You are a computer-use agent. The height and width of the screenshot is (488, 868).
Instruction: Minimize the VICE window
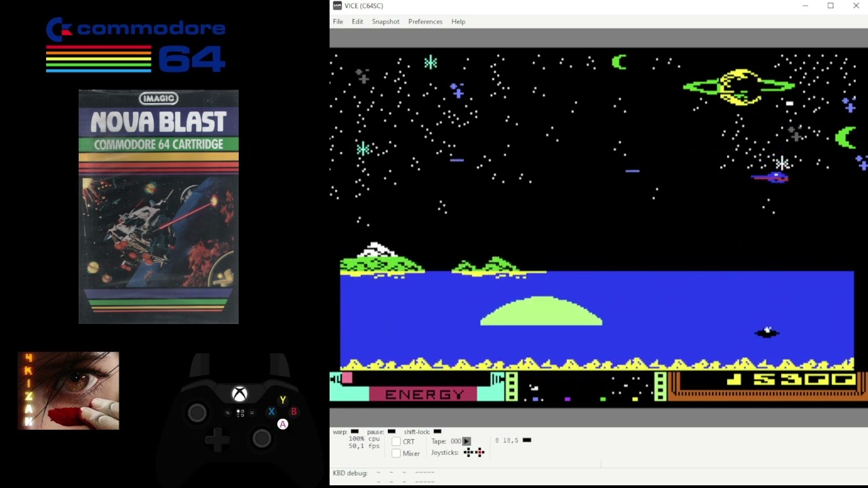[805, 6]
